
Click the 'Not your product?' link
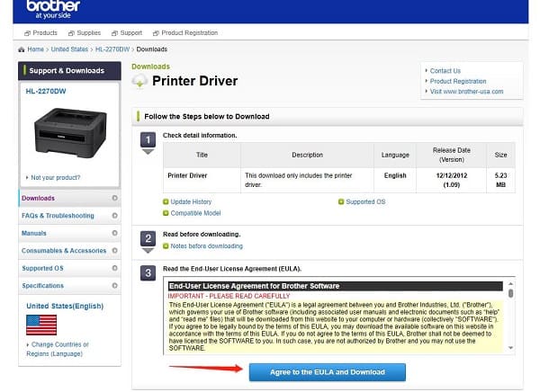(x=56, y=178)
